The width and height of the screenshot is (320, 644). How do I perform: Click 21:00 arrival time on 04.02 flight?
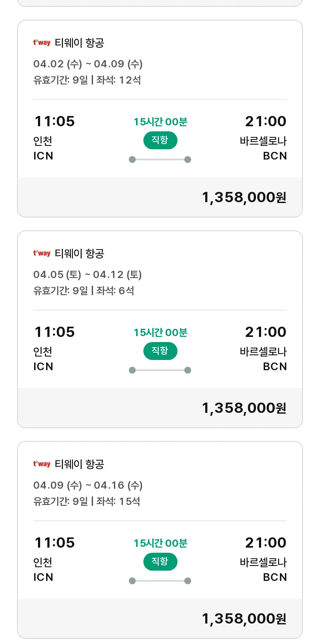tap(265, 122)
